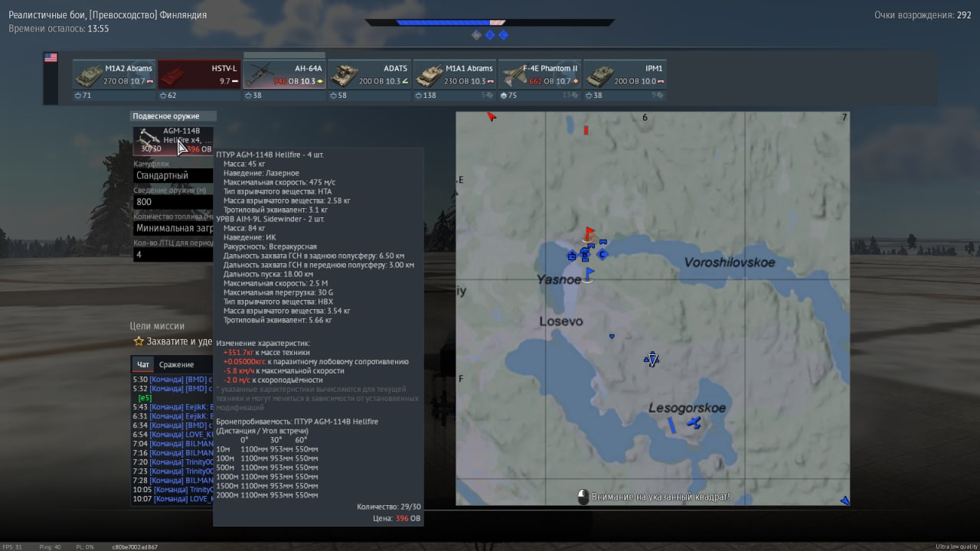Click the Цена: 396 ОВ price text

[397, 519]
